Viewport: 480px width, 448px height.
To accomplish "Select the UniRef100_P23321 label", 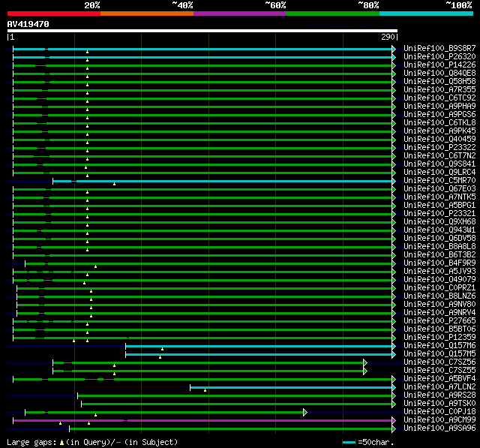I will [439, 214].
